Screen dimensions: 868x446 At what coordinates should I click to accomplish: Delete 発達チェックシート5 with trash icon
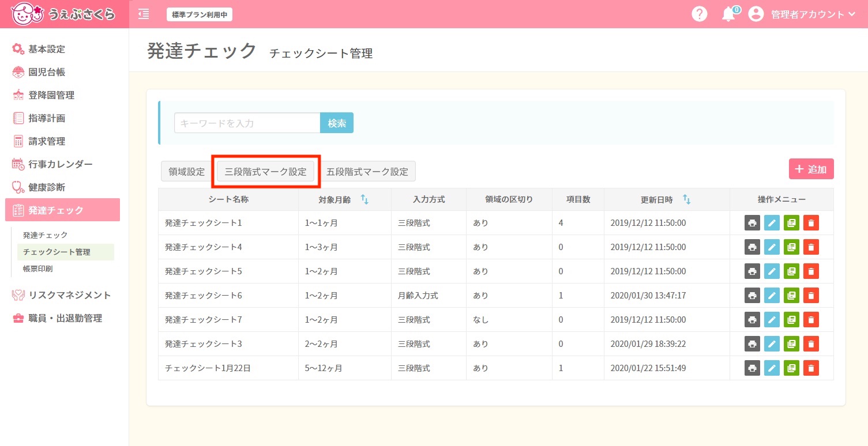point(811,271)
